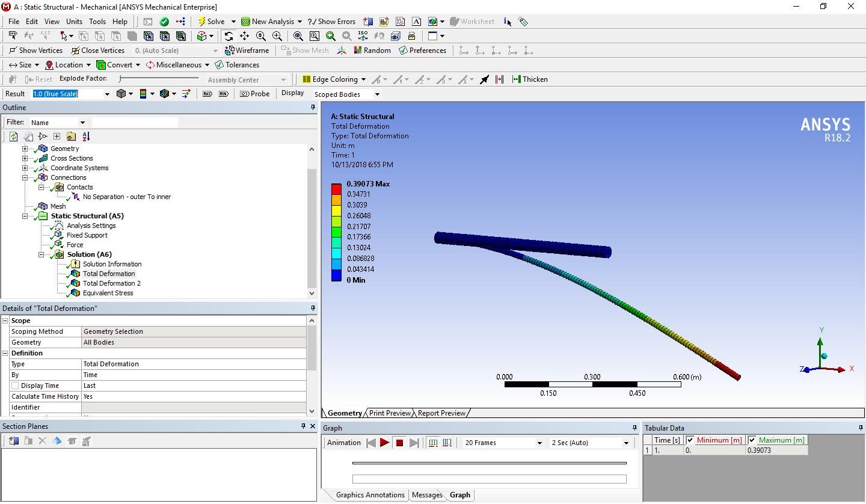This screenshot has height=504, width=866.
Task: Click the vectors display icon
Action: (x=186, y=94)
